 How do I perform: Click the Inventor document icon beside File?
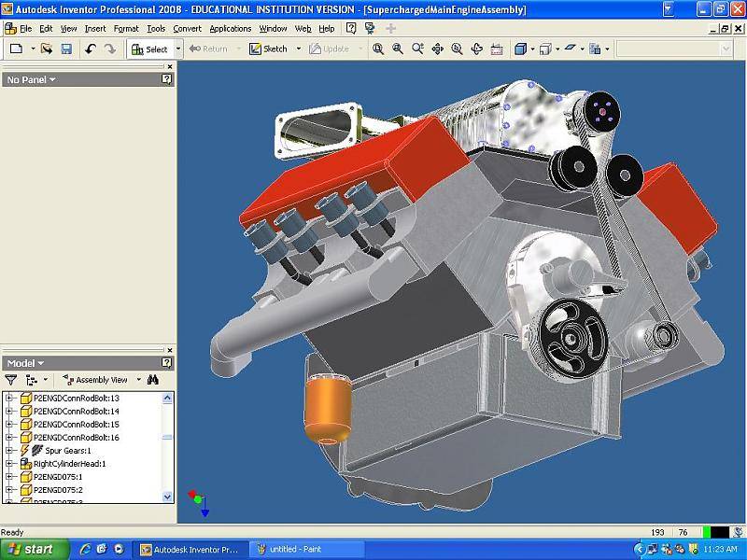coord(10,29)
